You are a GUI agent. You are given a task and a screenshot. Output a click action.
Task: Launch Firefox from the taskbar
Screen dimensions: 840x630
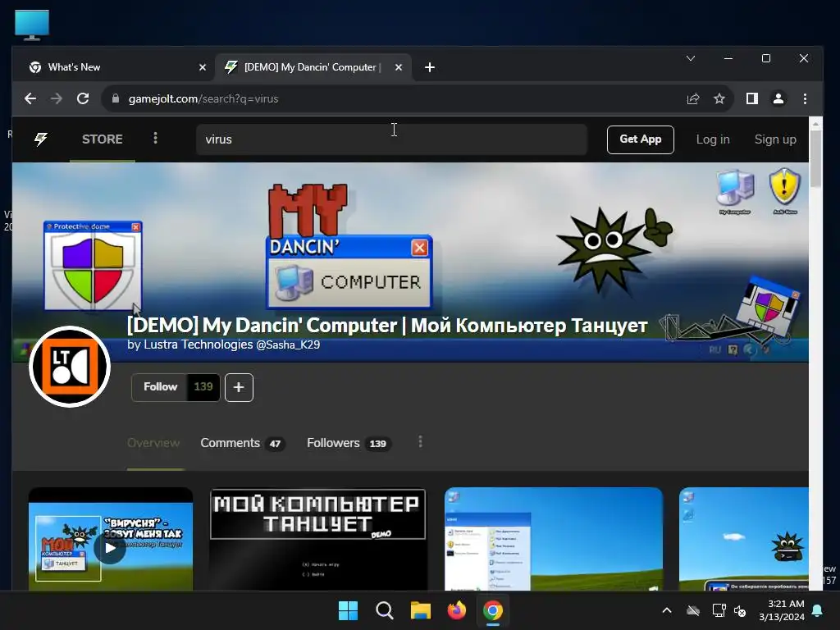click(456, 610)
